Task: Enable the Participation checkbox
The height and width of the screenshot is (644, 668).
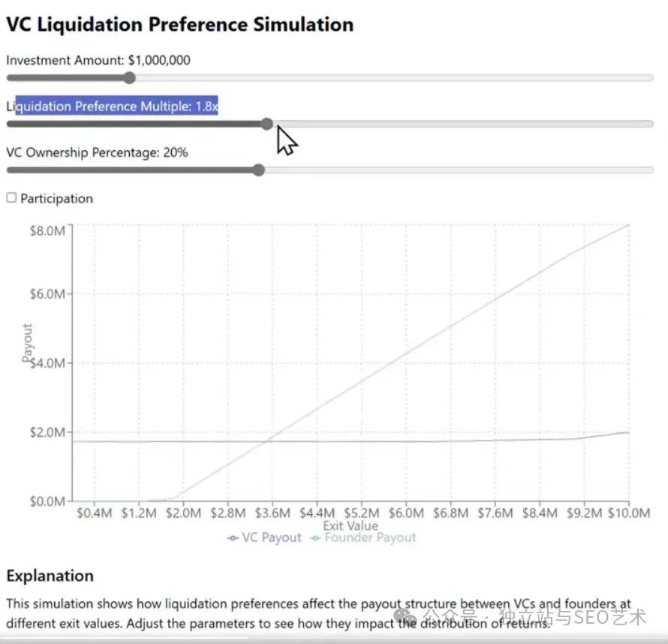Action: coord(11,198)
